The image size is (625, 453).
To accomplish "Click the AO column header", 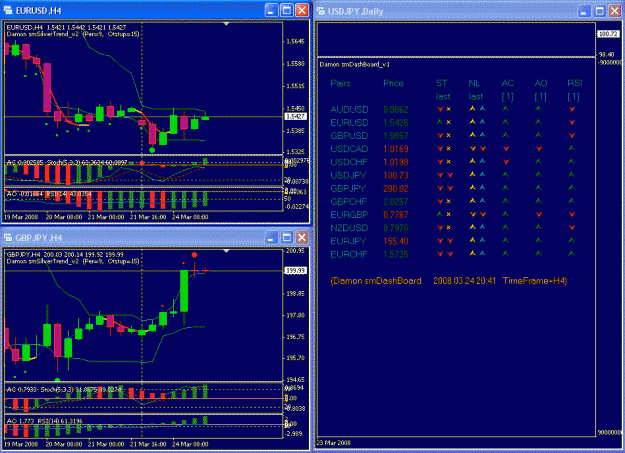I will [x=541, y=83].
